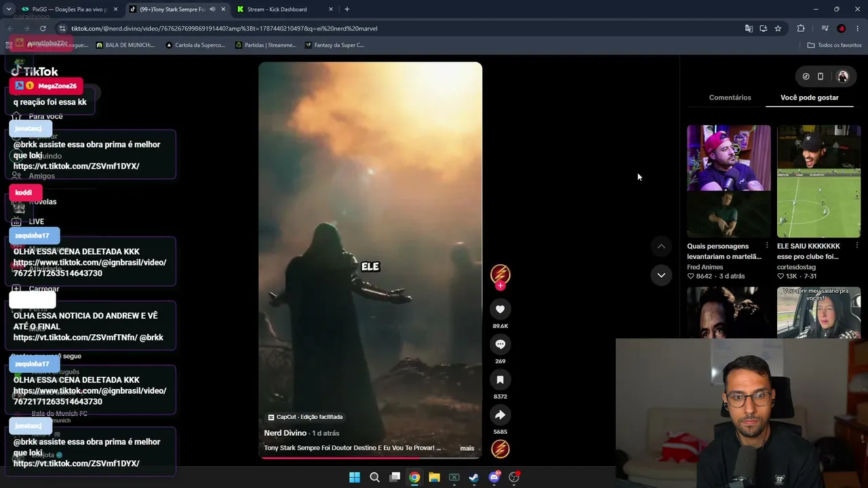Open the Windows Start menu
The width and height of the screenshot is (868, 488).
[x=355, y=477]
